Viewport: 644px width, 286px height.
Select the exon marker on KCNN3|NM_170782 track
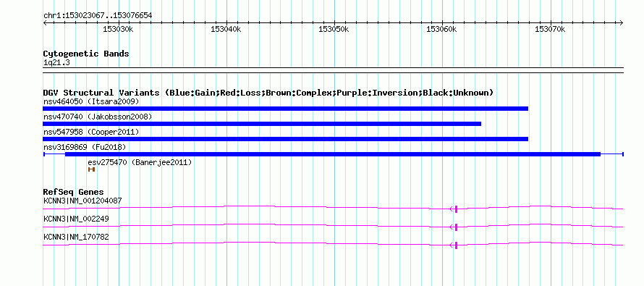[x=456, y=245]
